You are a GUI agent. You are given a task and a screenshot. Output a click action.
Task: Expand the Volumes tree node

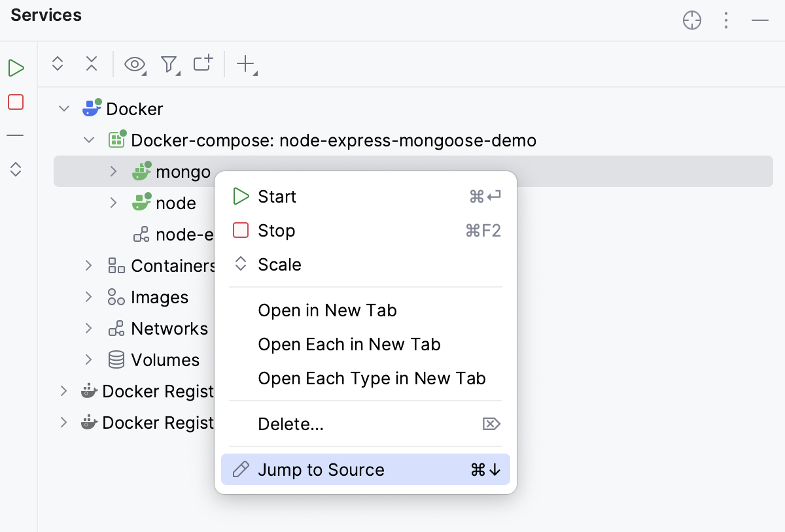tap(88, 359)
